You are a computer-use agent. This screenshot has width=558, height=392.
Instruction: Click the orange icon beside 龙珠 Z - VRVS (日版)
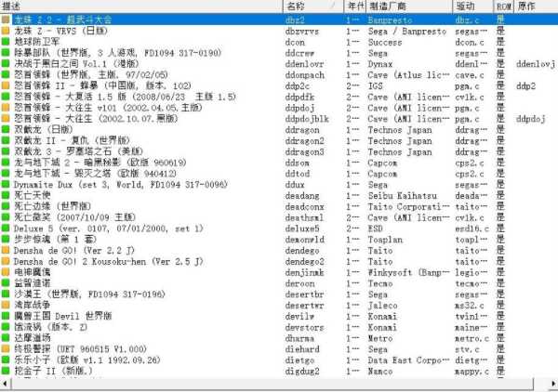tap(6, 31)
